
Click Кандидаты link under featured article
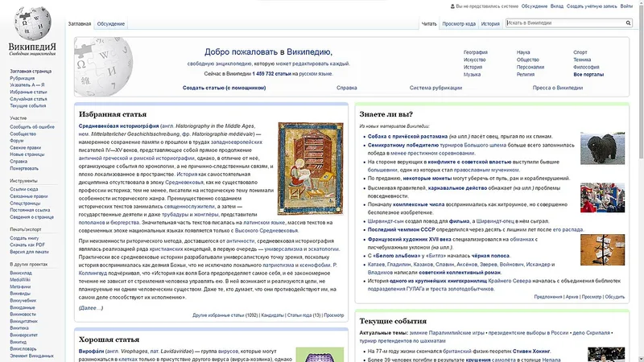[272, 315]
